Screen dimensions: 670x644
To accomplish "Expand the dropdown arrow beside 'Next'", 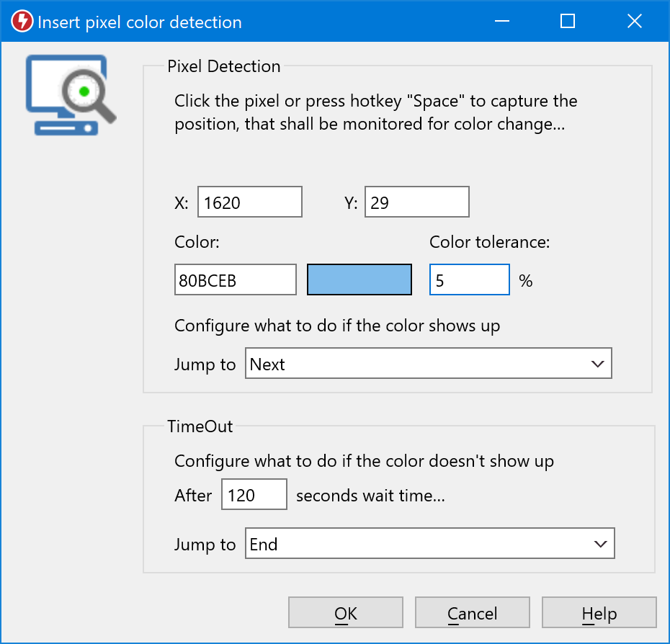I will 597,363.
